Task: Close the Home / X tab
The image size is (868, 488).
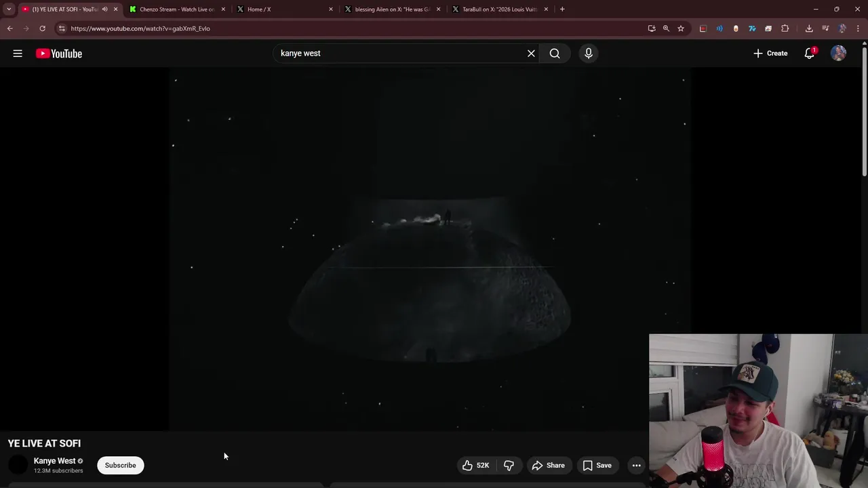Action: coord(331,9)
